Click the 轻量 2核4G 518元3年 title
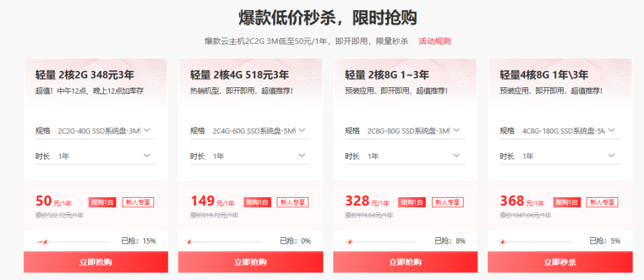 240,75
